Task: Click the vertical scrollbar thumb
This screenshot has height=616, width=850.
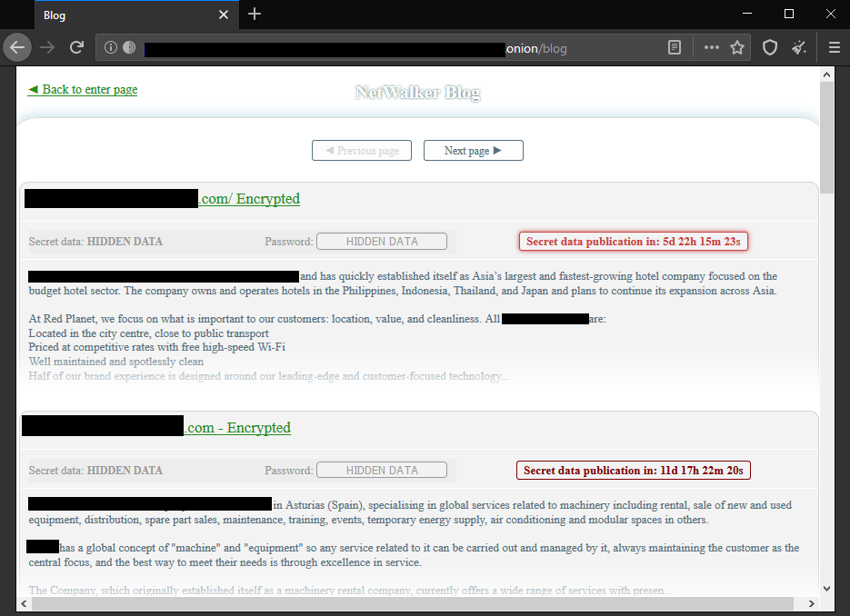Action: coord(826,137)
